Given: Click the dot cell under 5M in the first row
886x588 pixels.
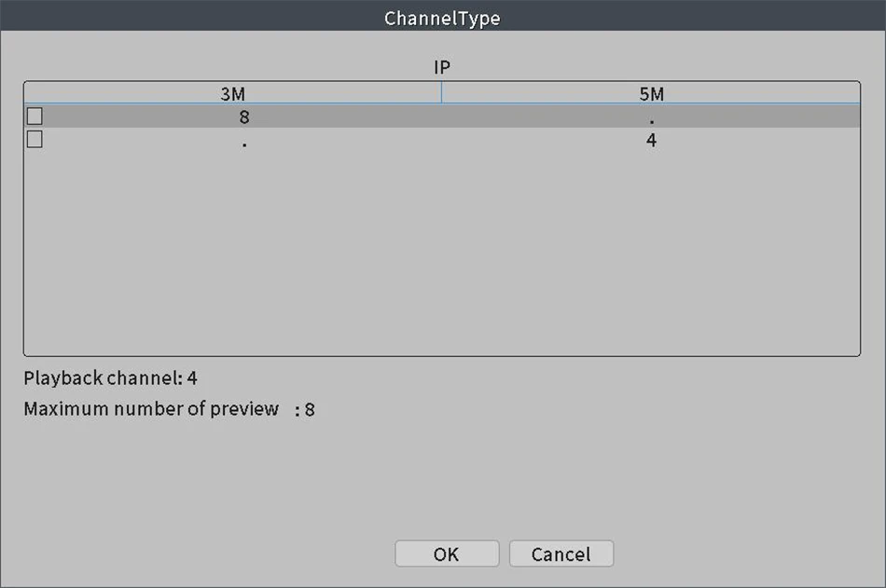Looking at the screenshot, I should point(651,118).
